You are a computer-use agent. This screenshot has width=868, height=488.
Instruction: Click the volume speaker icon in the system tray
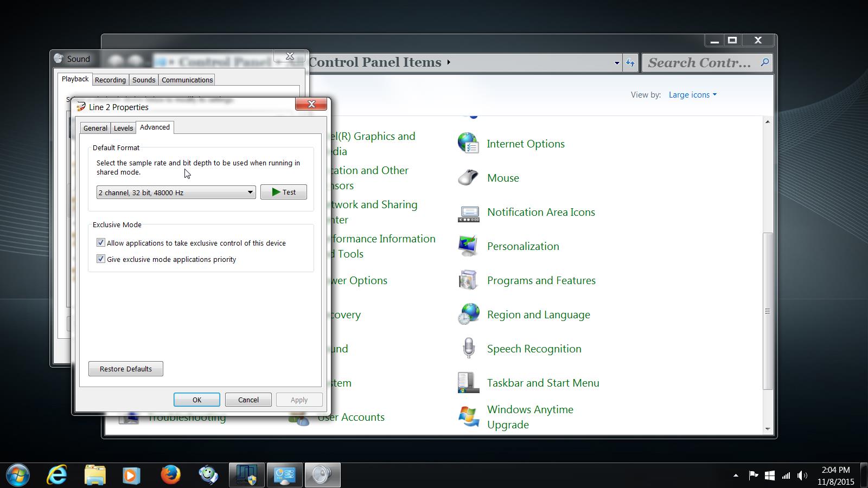click(802, 476)
